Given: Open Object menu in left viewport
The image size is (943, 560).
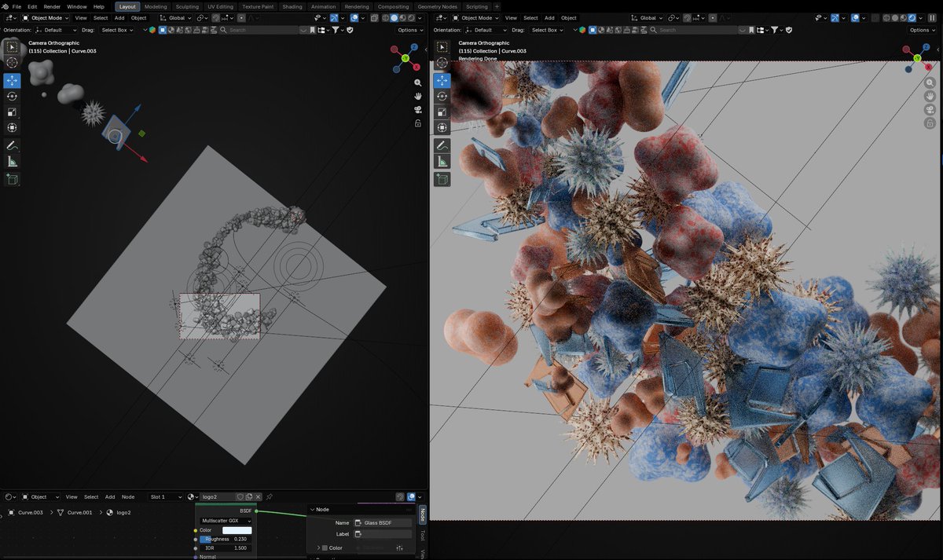Looking at the screenshot, I should click(138, 17).
